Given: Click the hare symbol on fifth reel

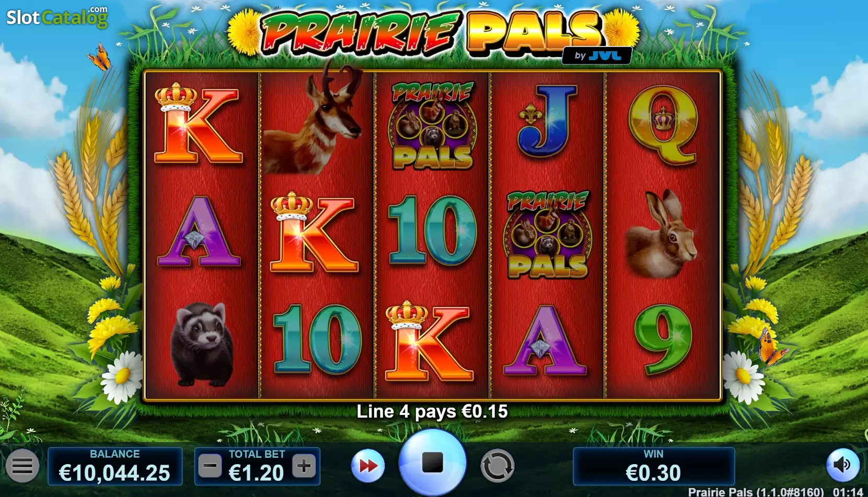Looking at the screenshot, I should point(662,234).
